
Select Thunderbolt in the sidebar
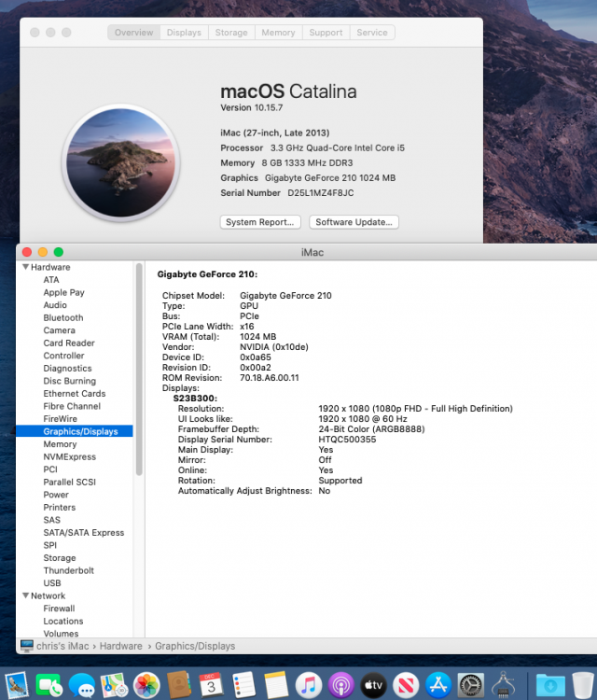coord(69,570)
